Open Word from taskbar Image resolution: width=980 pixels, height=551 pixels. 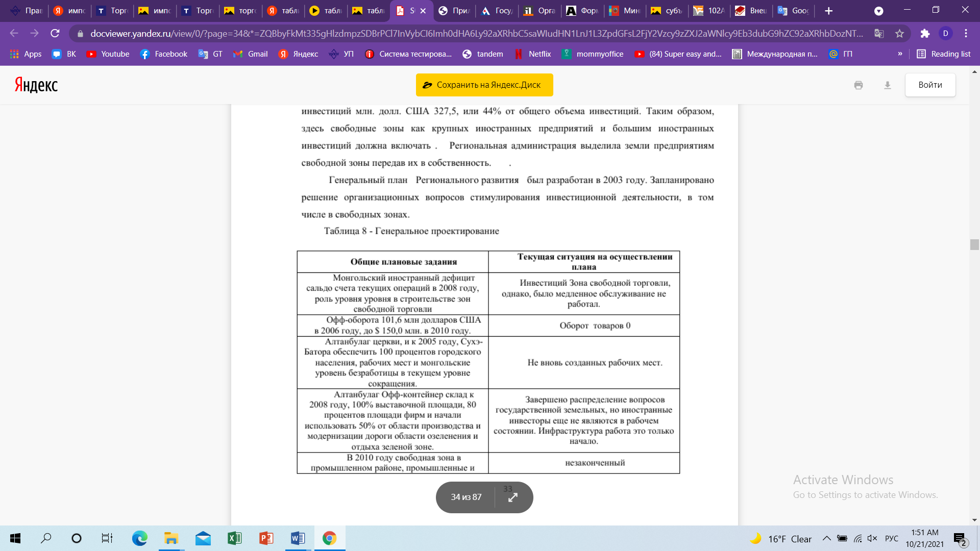(x=298, y=538)
